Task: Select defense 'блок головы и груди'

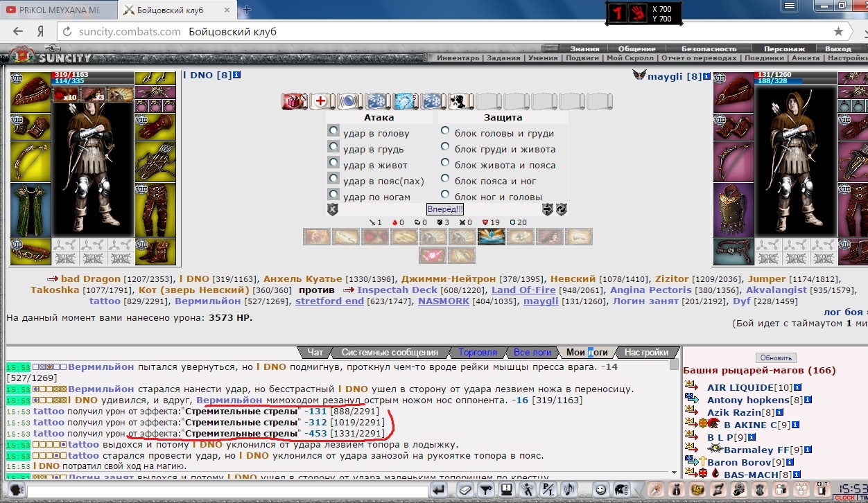Action: click(x=444, y=131)
